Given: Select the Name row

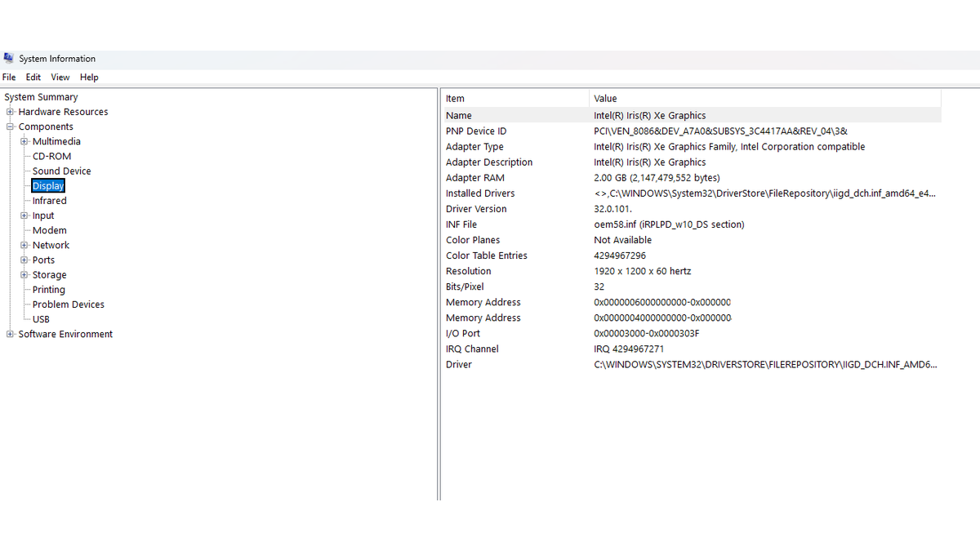Looking at the screenshot, I should pyautogui.click(x=692, y=115).
